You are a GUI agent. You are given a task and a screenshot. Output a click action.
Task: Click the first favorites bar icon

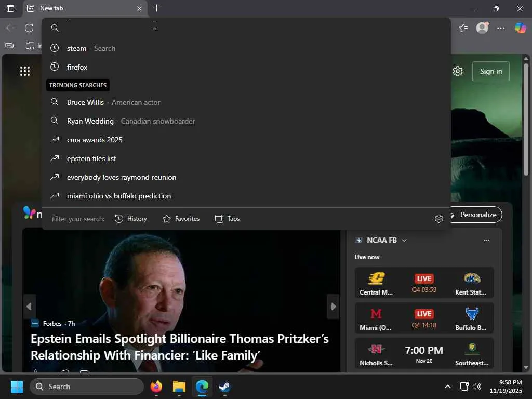pyautogui.click(x=9, y=46)
